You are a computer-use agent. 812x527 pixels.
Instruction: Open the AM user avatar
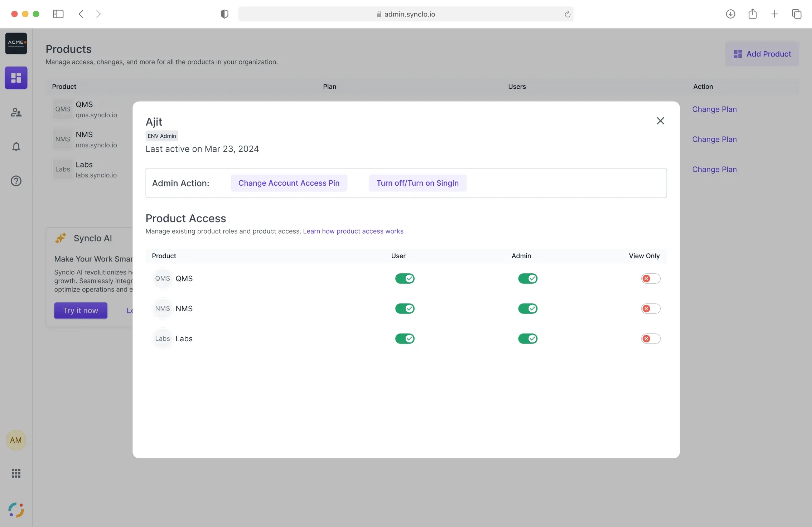16,440
